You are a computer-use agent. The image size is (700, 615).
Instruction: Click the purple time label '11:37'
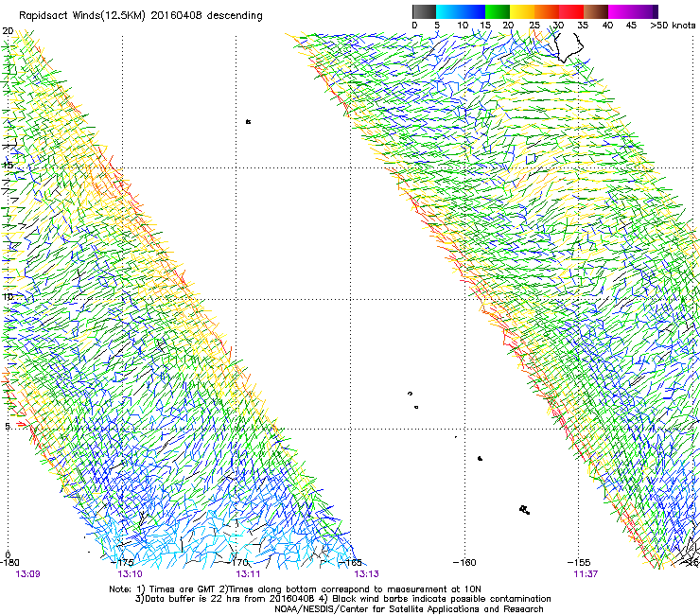[x=586, y=573]
